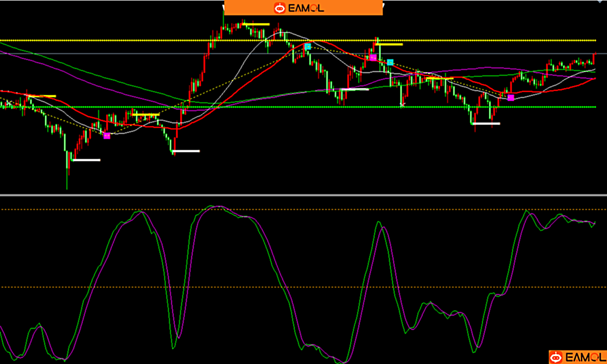This screenshot has width=607, height=364.
Task: Click the topmost yellow bar near chart high
Action: [256, 24]
